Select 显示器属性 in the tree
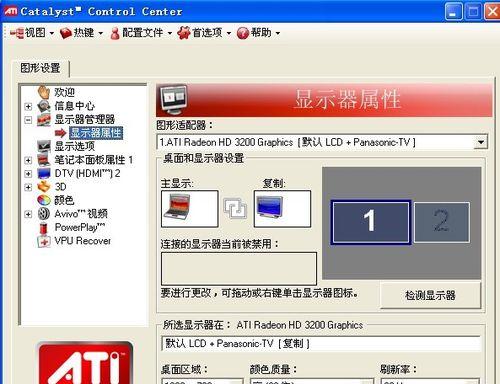This screenshot has width=500, height=384. point(96,133)
